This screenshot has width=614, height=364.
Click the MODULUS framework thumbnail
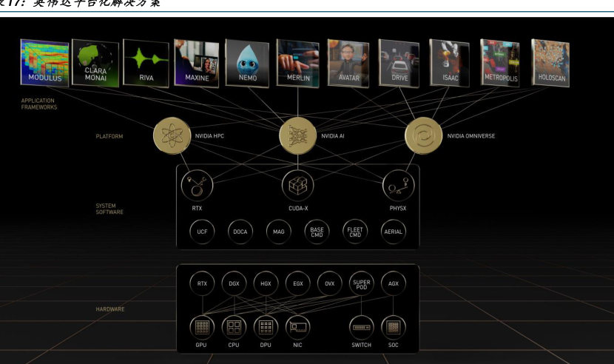[45, 62]
